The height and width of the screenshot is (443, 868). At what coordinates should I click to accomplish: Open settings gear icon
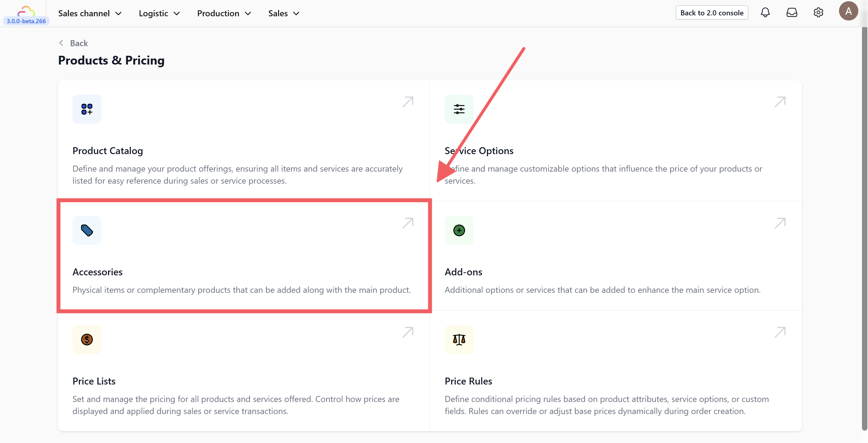pos(818,13)
